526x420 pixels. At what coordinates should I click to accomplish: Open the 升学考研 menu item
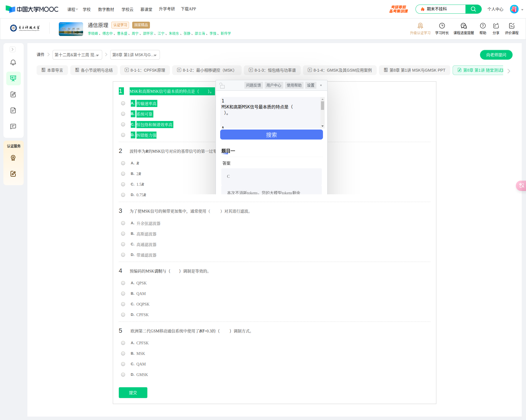(x=167, y=9)
